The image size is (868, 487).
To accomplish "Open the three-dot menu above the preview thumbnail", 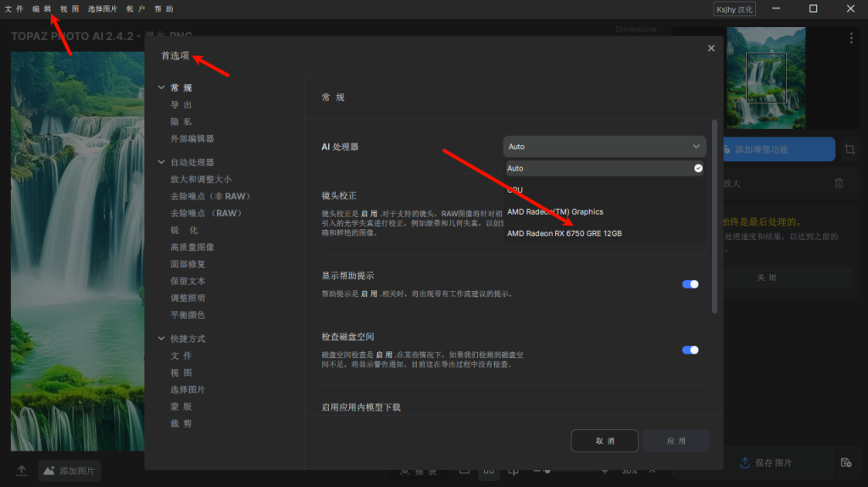I will [x=851, y=38].
